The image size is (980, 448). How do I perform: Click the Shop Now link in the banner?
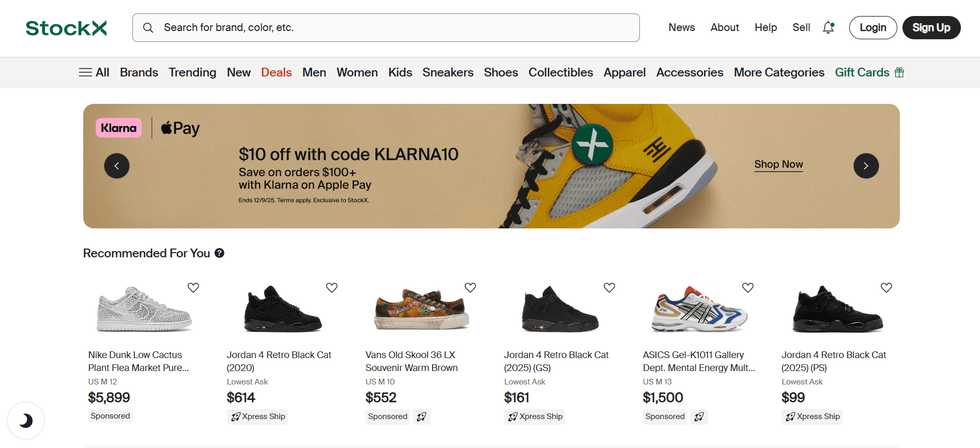point(778,164)
